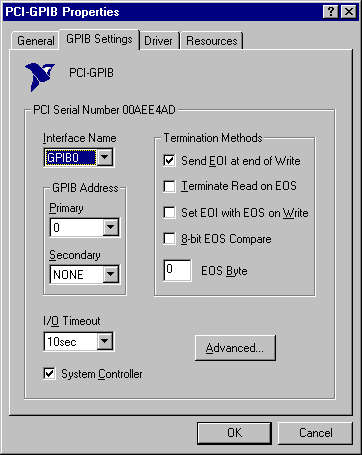This screenshot has width=362, height=455.
Task: Click the PCI-GPIB Properties title bar text
Action: click(x=63, y=12)
